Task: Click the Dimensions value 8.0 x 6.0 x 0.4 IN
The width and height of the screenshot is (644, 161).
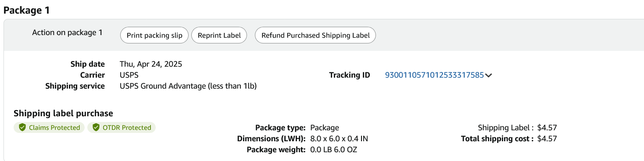Action: coord(339,139)
